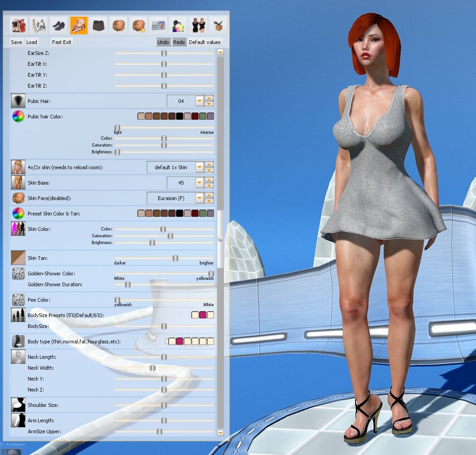Open the grey posing figures toolbar icon
The image size is (476, 455).
click(39, 25)
